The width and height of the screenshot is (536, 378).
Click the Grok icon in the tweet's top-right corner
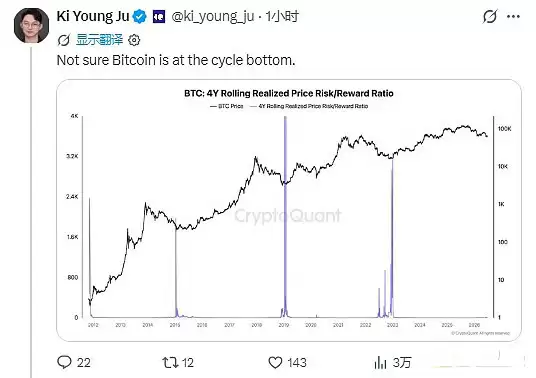[490, 16]
